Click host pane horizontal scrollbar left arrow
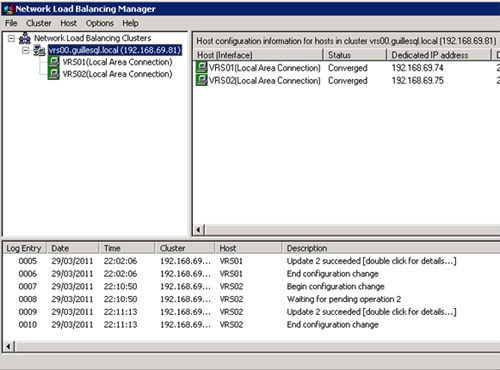The width and height of the screenshot is (500, 370). [199, 230]
